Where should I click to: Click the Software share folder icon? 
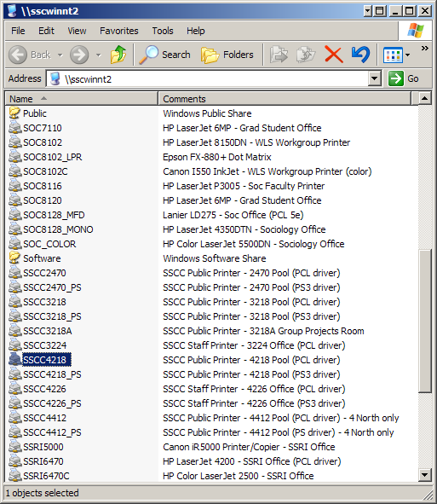click(14, 258)
